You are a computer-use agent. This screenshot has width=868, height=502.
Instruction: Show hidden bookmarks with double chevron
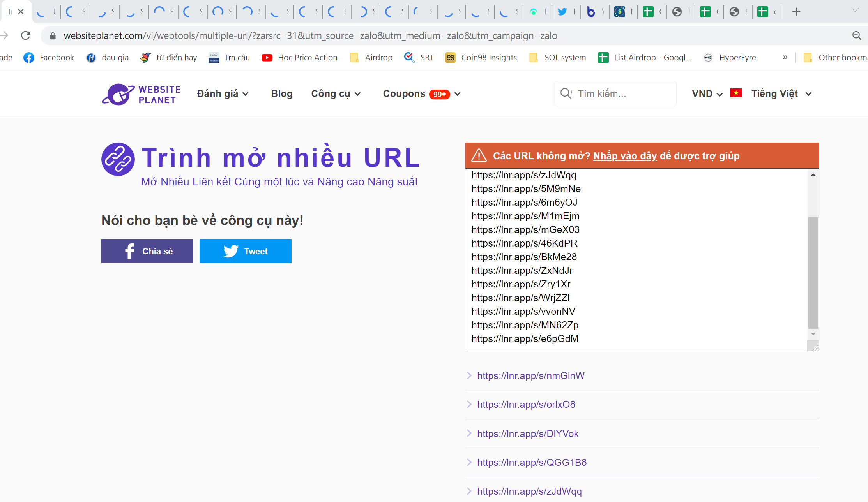click(x=785, y=58)
